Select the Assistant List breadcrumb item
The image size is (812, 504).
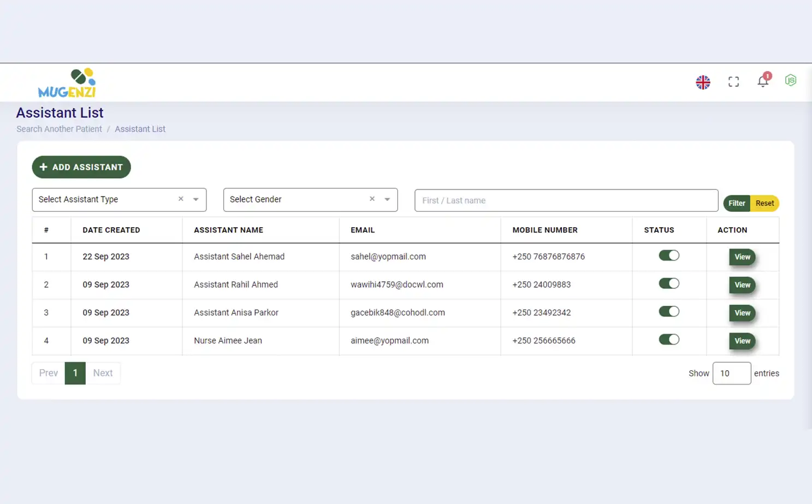[x=140, y=129]
